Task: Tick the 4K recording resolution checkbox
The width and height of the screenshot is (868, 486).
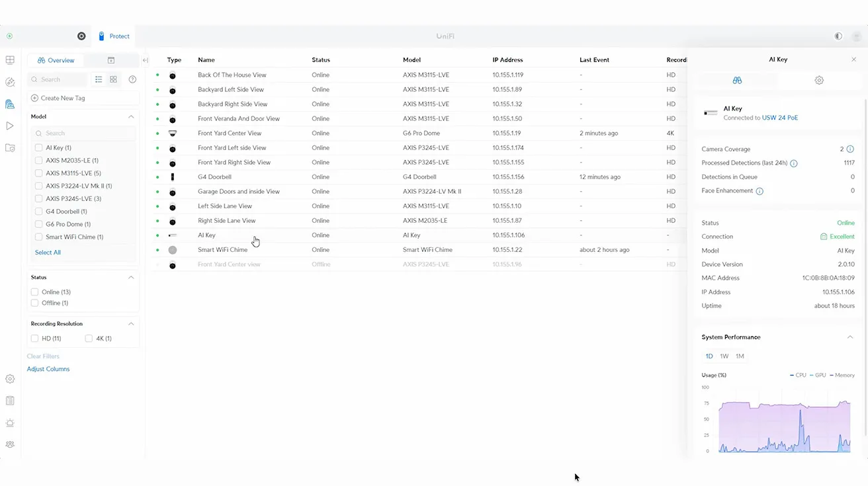Action: pos(89,339)
